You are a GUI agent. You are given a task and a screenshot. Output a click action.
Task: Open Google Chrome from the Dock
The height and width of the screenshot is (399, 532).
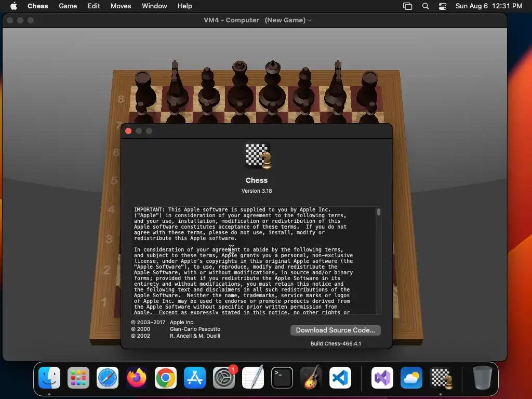(x=166, y=377)
